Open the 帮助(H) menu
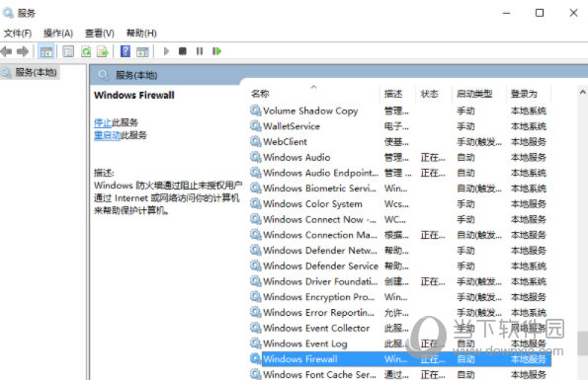 tap(141, 34)
